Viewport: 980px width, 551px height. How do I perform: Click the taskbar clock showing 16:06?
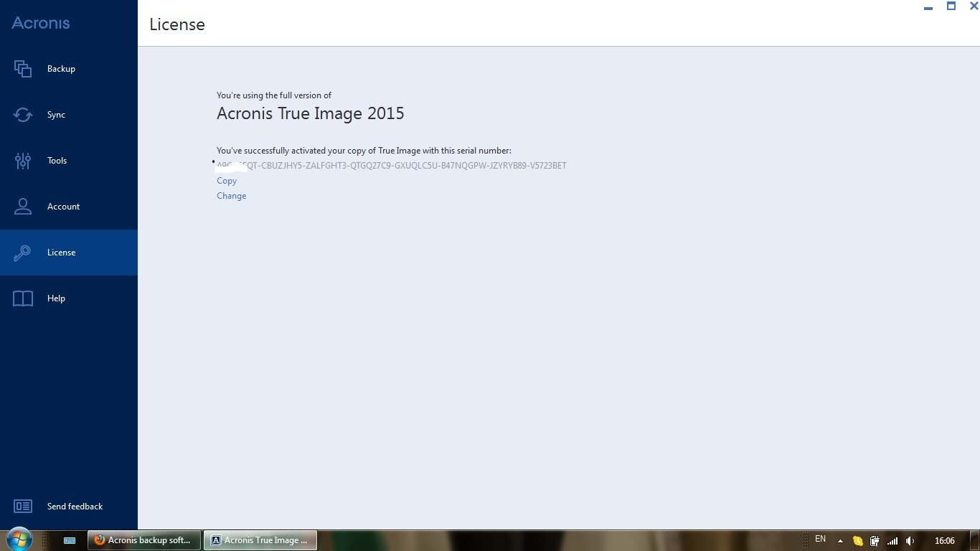point(945,541)
